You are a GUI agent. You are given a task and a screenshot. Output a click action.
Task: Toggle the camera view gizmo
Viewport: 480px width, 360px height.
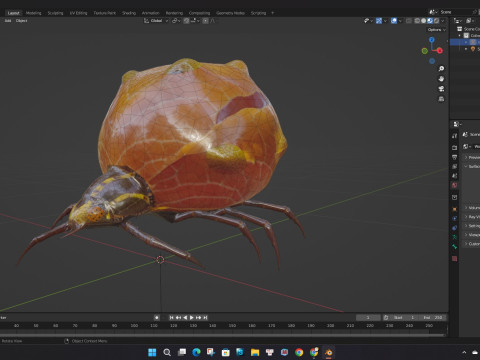click(441, 89)
